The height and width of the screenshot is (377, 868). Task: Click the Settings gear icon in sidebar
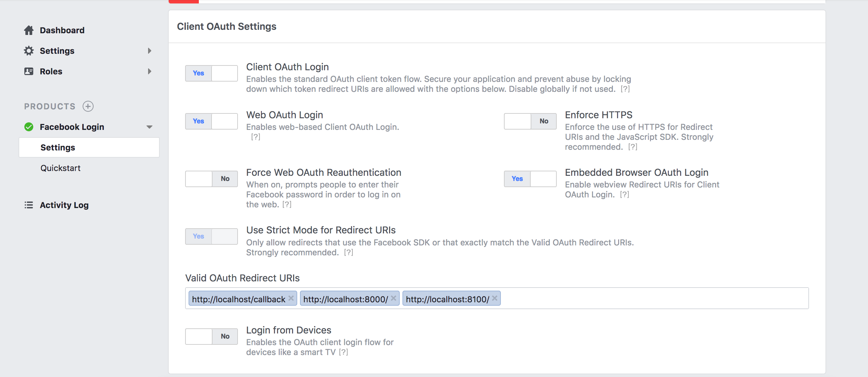pyautogui.click(x=29, y=51)
